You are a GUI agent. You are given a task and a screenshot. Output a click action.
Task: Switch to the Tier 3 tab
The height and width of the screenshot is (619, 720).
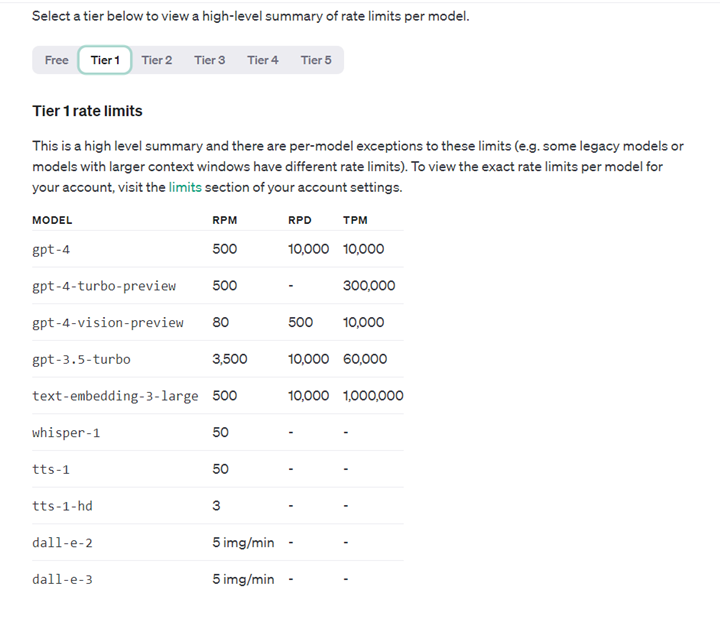coord(209,60)
